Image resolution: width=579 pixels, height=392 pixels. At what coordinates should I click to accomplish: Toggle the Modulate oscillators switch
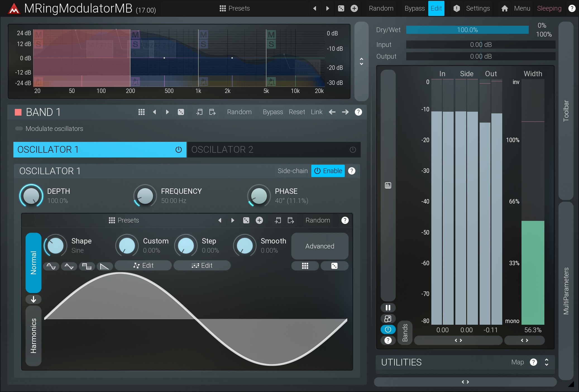click(x=19, y=129)
